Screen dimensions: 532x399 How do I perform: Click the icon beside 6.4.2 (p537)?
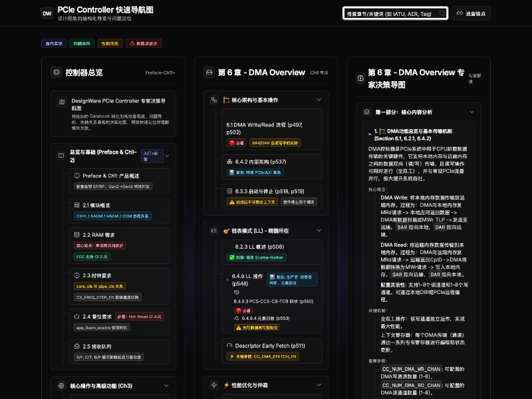pos(229,162)
